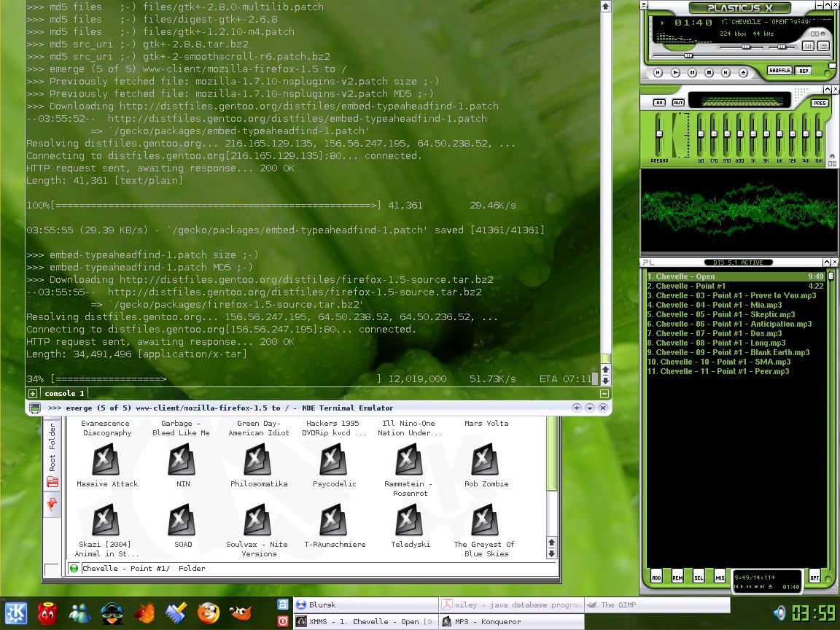Toggle the equalizer window icon in XMMS
Viewport: 840px width, 630px height.
[809, 46]
